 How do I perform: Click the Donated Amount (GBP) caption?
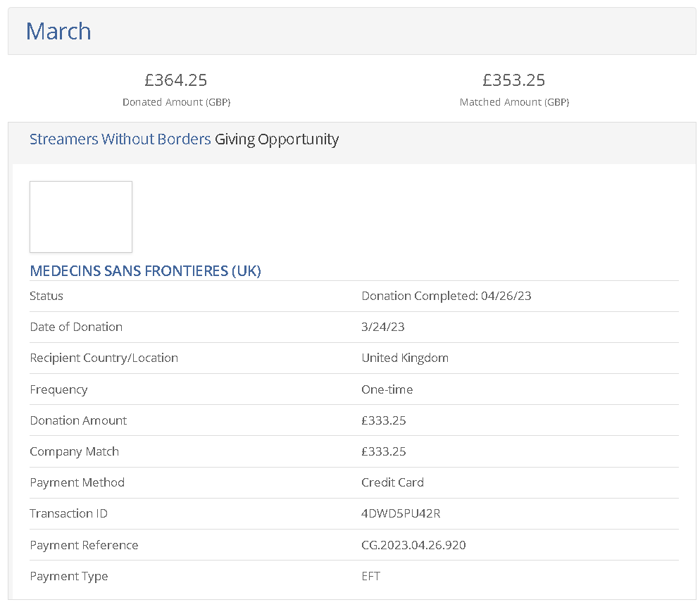[x=176, y=102]
